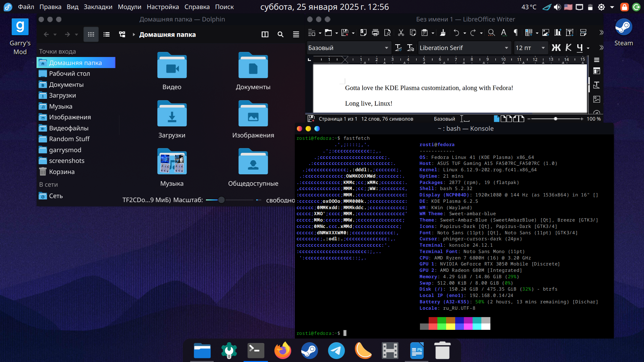644x362 pixels.
Task: Open the Видео folder in Dolphin
Action: click(172, 71)
